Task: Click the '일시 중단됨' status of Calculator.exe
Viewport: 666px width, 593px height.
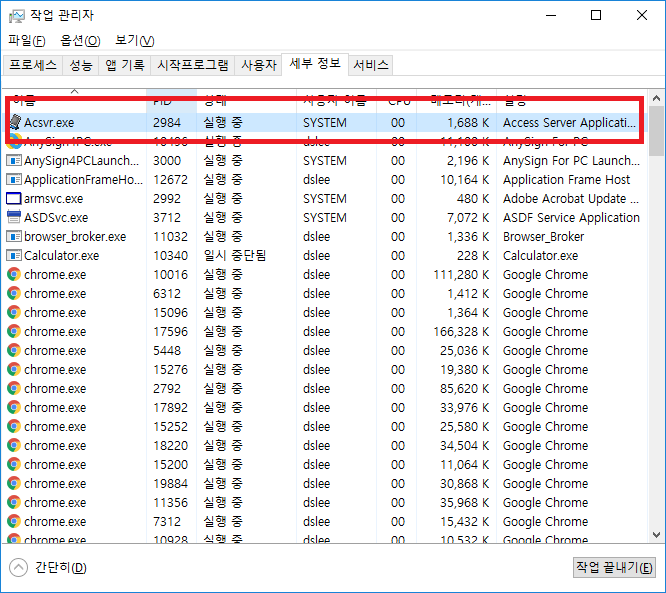Action: point(234,255)
